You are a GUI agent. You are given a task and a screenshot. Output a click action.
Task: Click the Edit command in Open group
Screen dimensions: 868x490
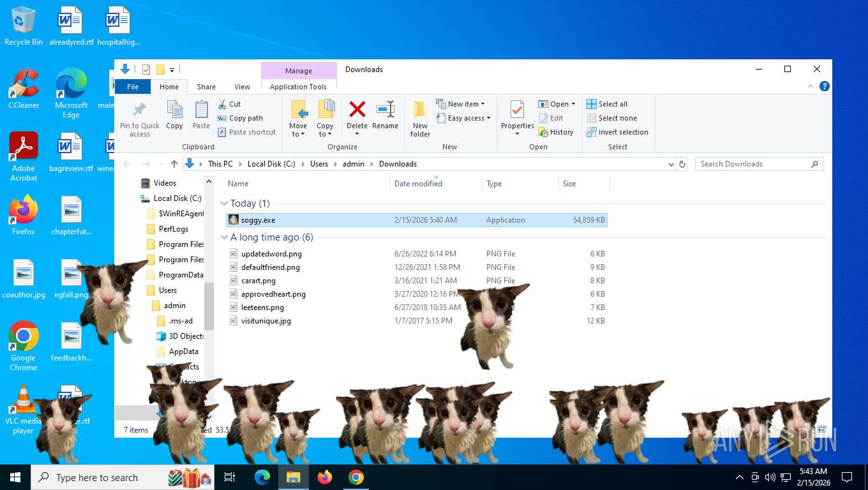coord(551,118)
